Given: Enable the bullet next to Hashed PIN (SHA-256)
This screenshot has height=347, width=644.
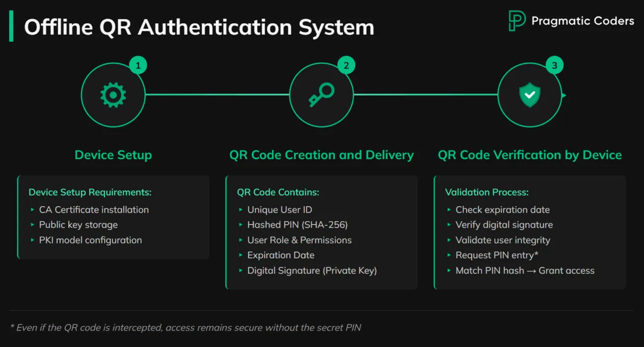Looking at the screenshot, I should click(241, 225).
